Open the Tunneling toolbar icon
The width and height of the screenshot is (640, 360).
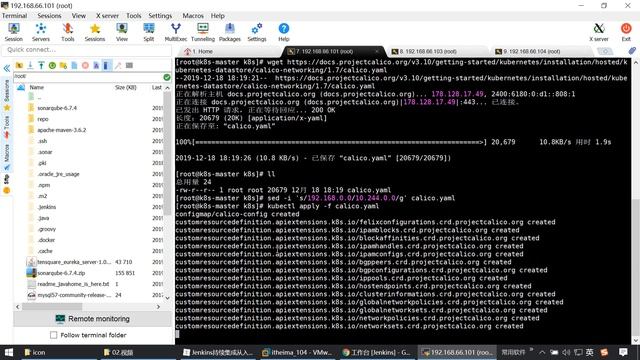203,32
